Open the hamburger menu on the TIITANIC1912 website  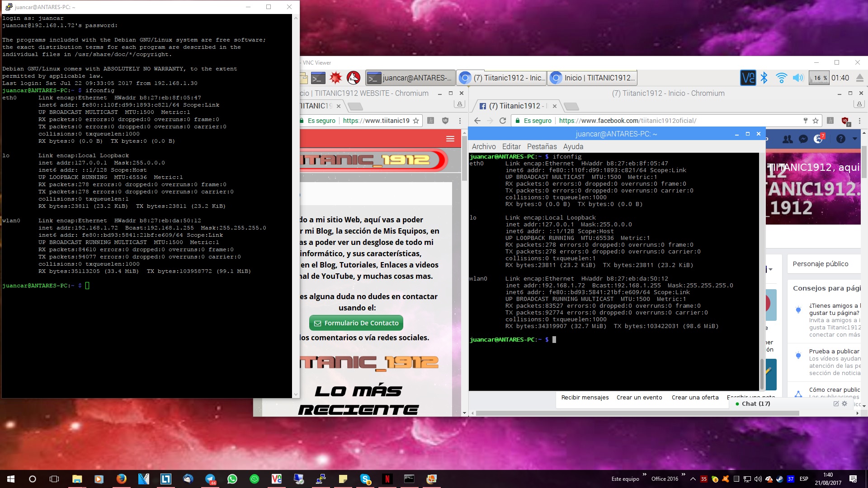click(x=450, y=139)
